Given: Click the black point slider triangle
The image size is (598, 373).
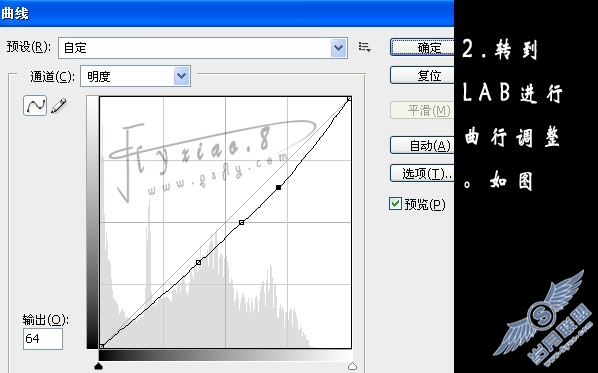Looking at the screenshot, I should (x=99, y=367).
